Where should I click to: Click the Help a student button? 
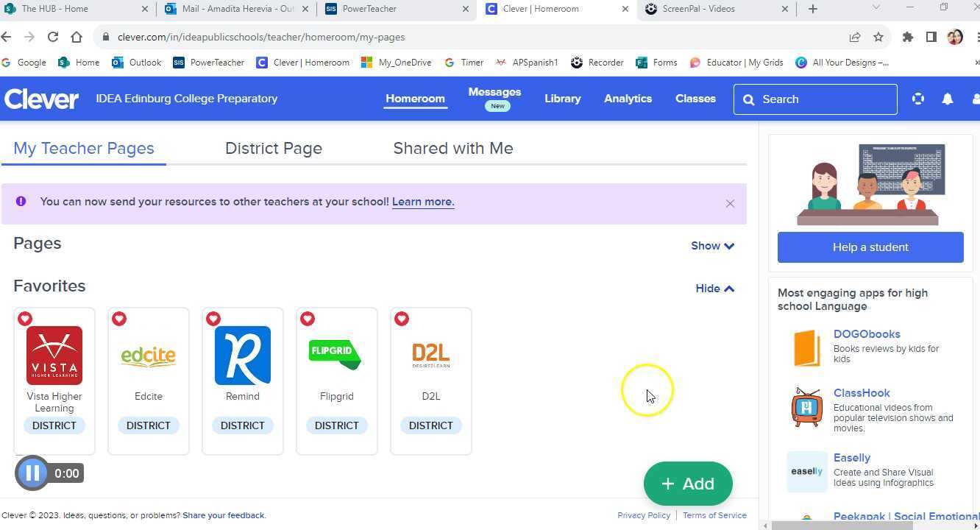[870, 247]
